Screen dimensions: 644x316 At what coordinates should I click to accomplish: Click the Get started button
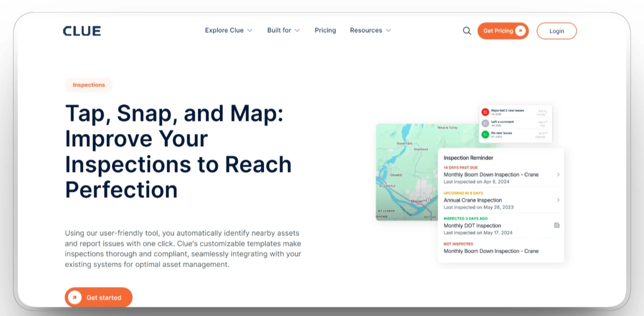(x=99, y=297)
